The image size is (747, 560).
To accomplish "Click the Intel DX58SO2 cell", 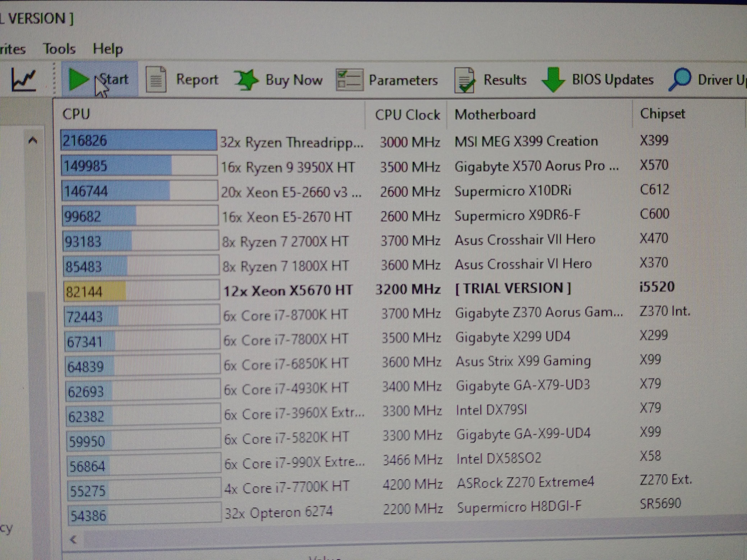I will click(x=499, y=459).
